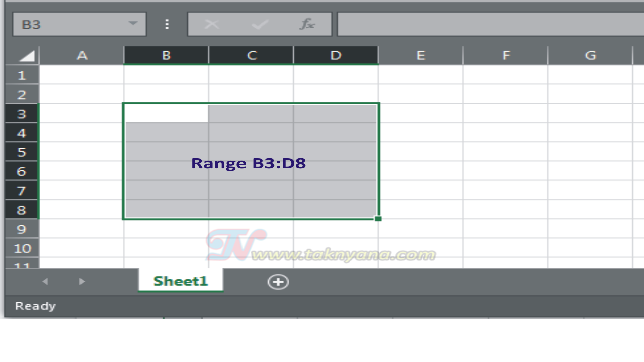Select the Range B3:D8 text label
This screenshot has height=362, width=644.
(x=249, y=163)
